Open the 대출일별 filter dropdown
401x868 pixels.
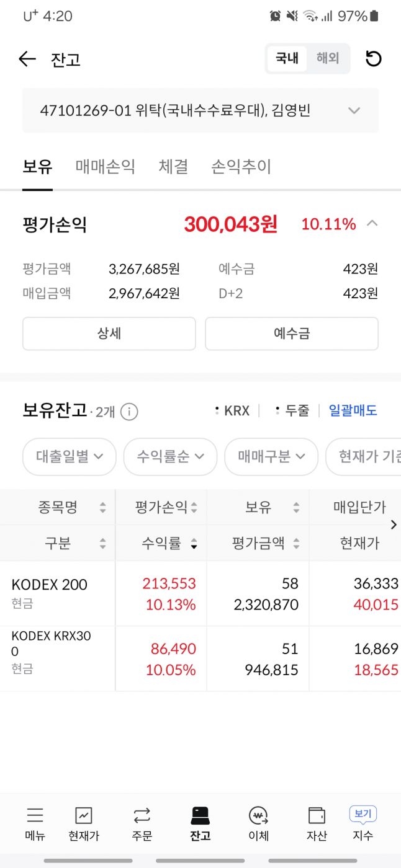click(x=70, y=457)
